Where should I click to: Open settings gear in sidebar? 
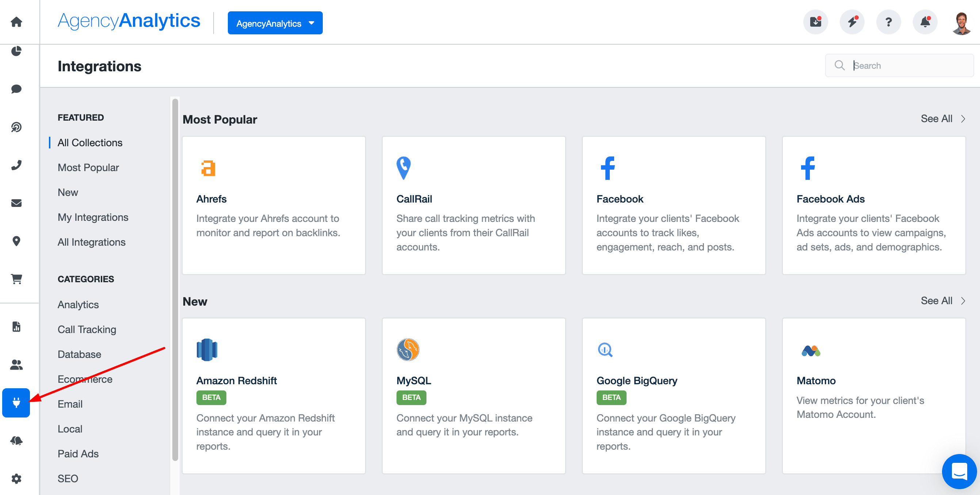16,478
